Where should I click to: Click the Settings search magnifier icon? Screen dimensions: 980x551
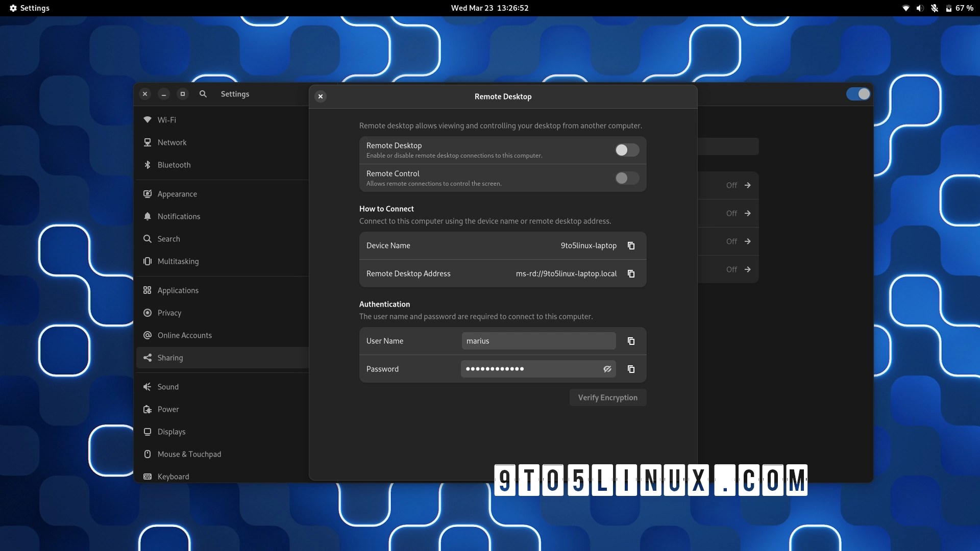click(x=203, y=94)
